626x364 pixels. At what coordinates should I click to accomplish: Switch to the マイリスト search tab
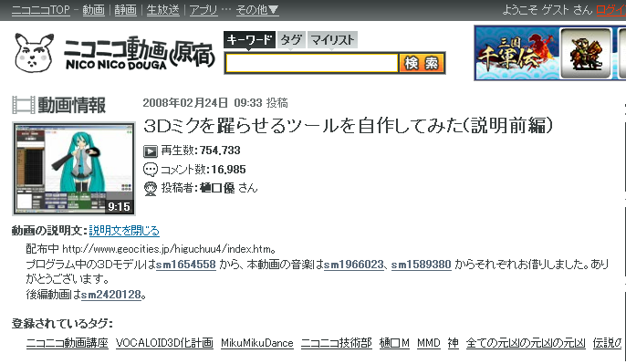click(332, 39)
